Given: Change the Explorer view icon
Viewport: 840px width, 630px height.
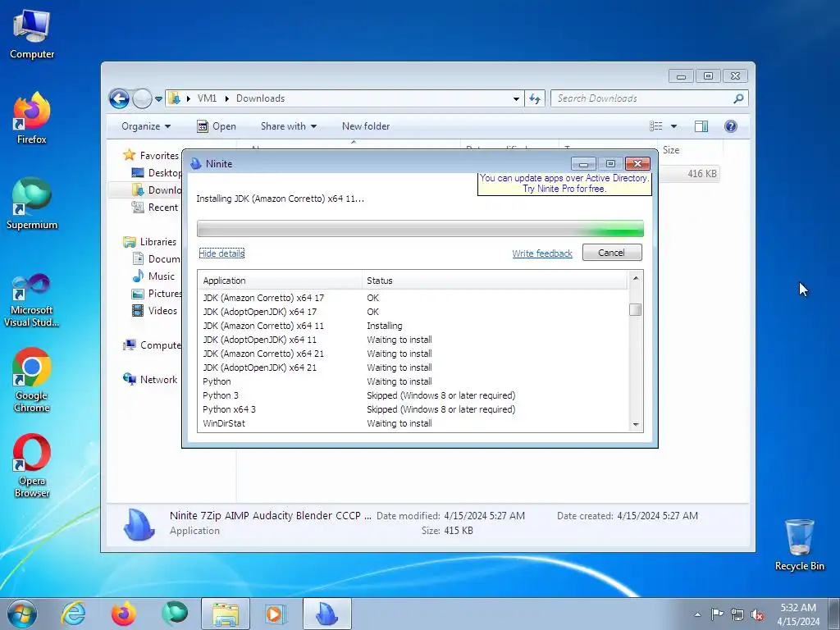Looking at the screenshot, I should coord(656,126).
